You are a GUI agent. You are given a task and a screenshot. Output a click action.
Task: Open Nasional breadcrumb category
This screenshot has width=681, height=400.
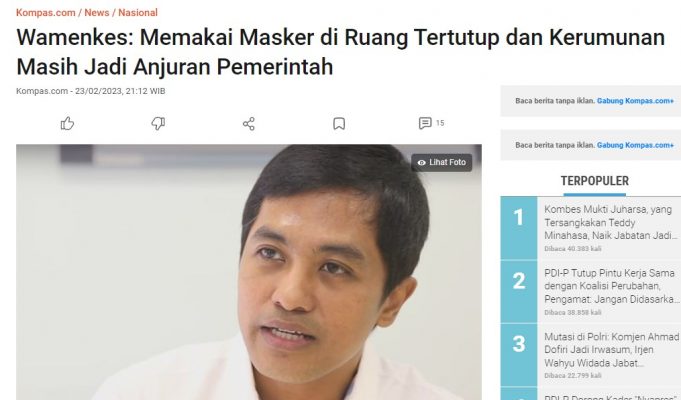138,13
